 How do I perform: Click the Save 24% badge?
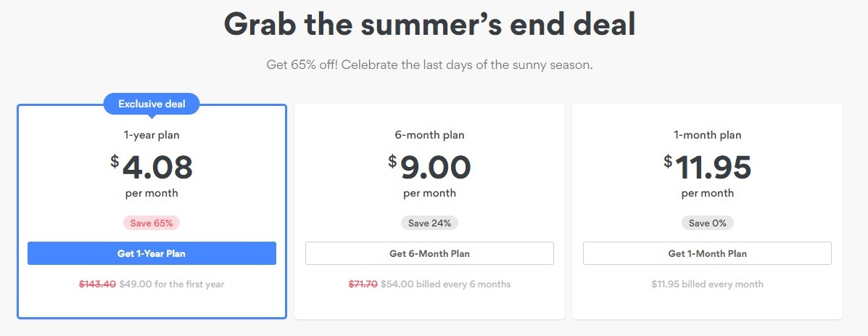[x=429, y=223]
